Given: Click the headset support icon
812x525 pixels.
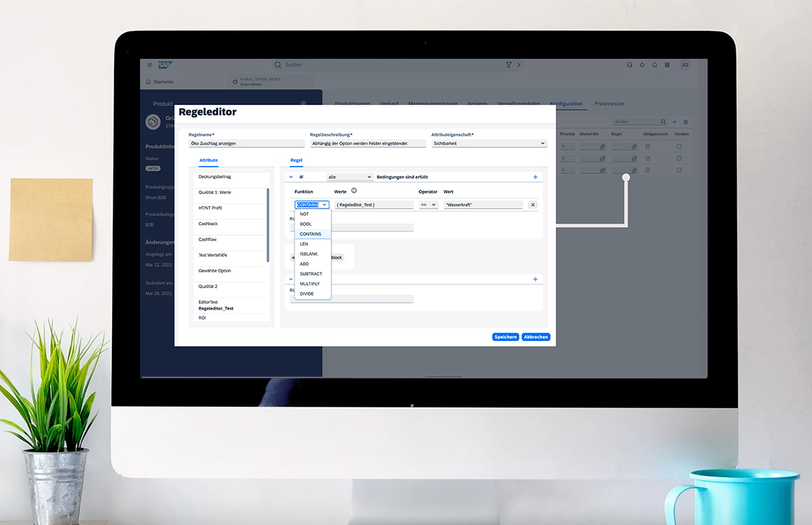Looking at the screenshot, I should (x=629, y=65).
